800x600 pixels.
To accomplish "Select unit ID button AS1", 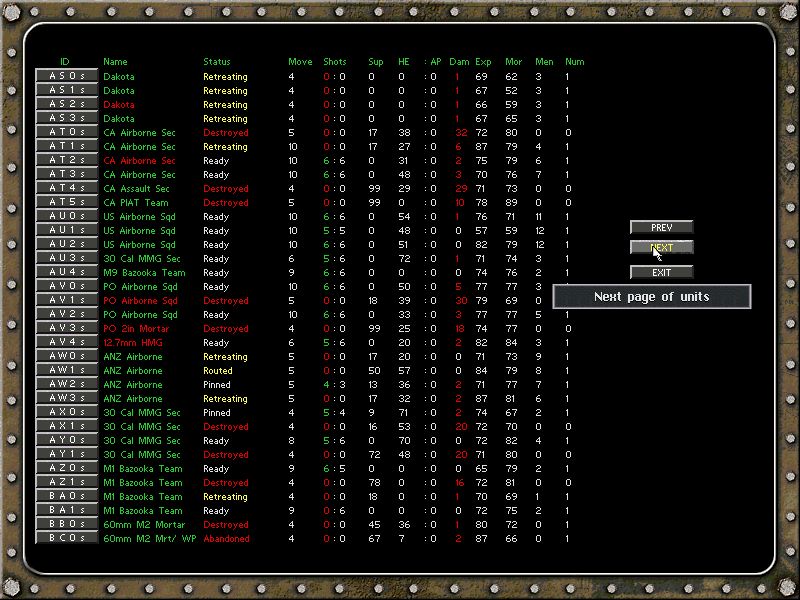I will pyautogui.click(x=66, y=90).
